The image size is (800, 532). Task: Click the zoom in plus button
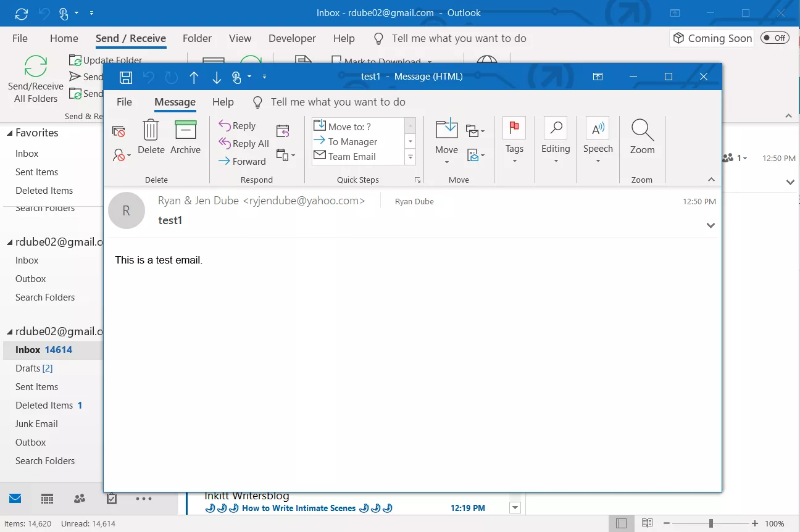pos(754,523)
